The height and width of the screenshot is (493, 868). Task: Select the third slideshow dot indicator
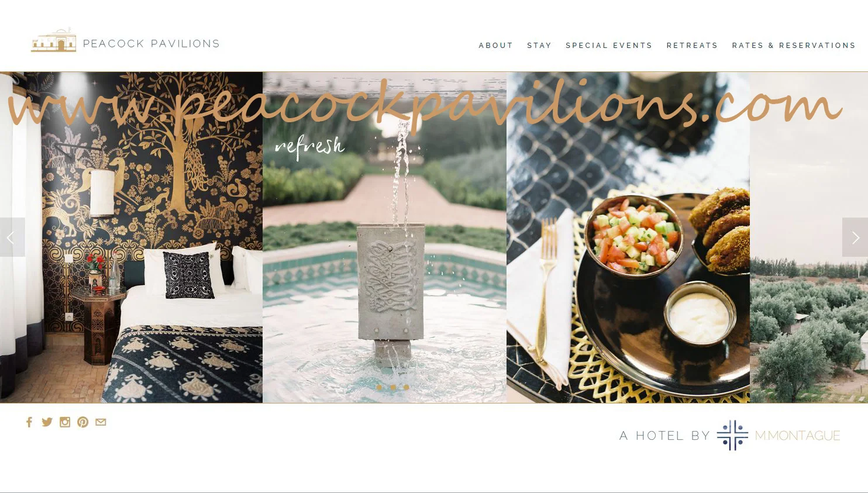point(406,387)
